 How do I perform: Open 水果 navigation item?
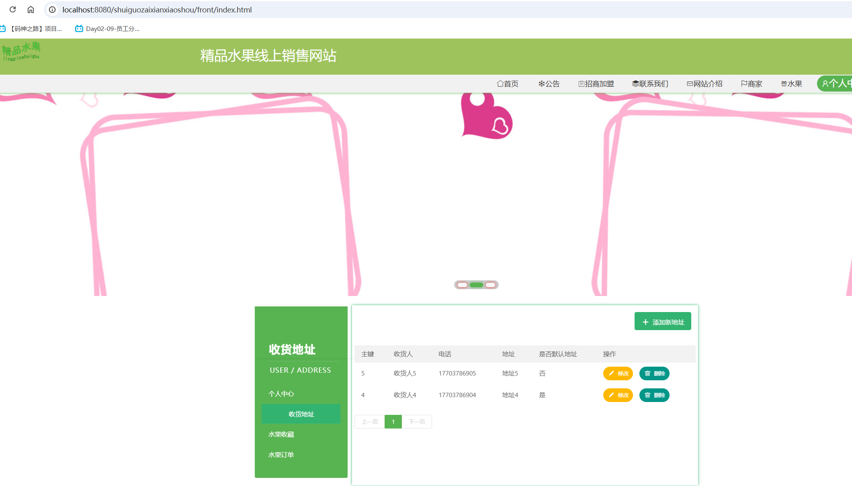click(x=791, y=84)
